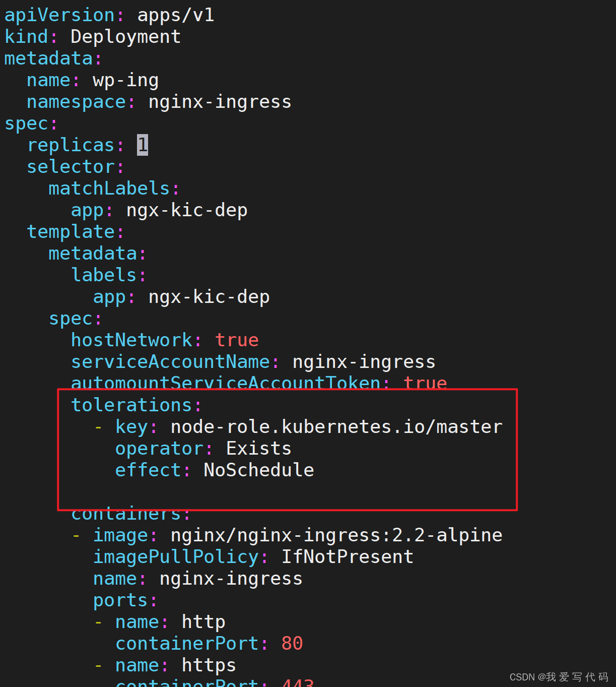Click the automountServiceAccountToken value true
The image size is (616, 687).
[425, 383]
